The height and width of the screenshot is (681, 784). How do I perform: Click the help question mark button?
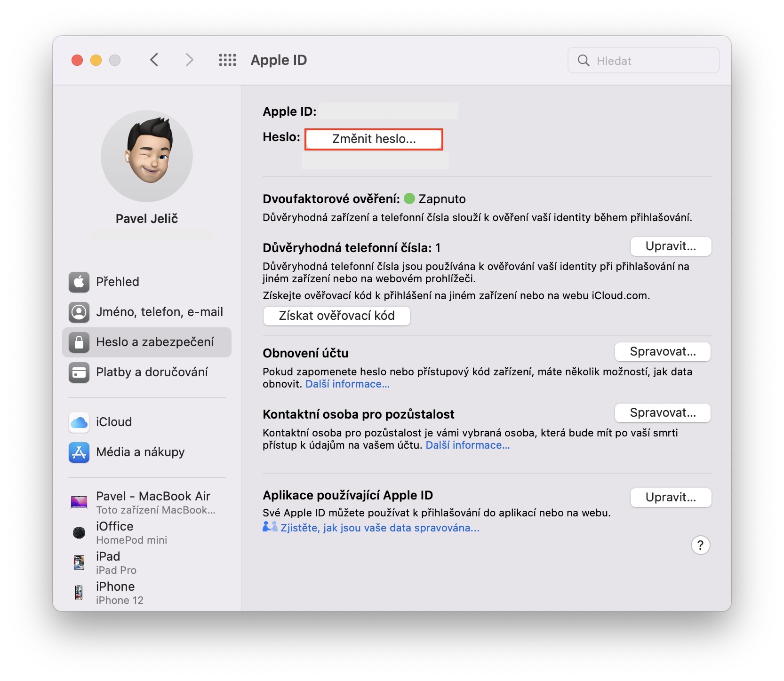click(700, 545)
